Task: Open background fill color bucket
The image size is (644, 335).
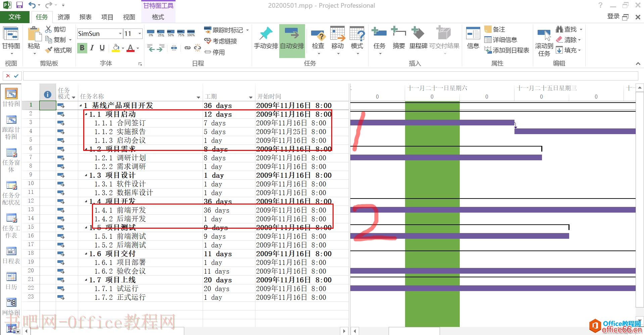Action: pos(116,48)
